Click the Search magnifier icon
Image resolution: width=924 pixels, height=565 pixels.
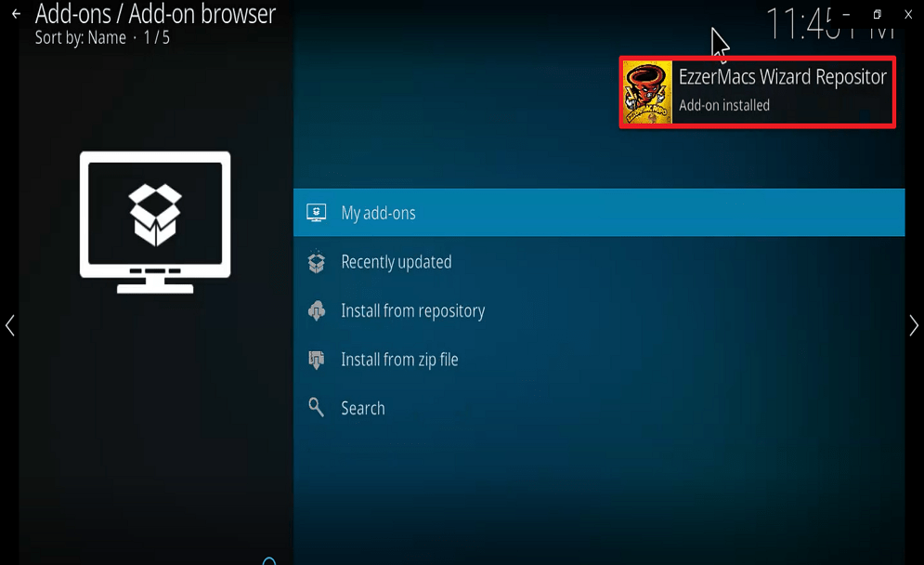(x=317, y=408)
